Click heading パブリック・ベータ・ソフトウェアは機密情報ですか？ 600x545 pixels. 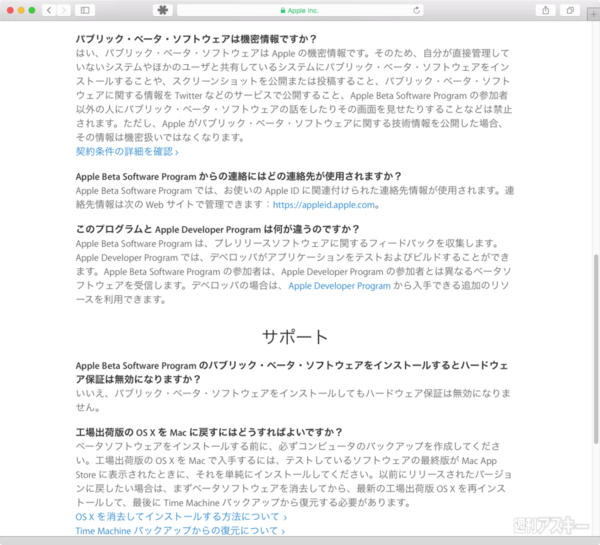coord(196,39)
